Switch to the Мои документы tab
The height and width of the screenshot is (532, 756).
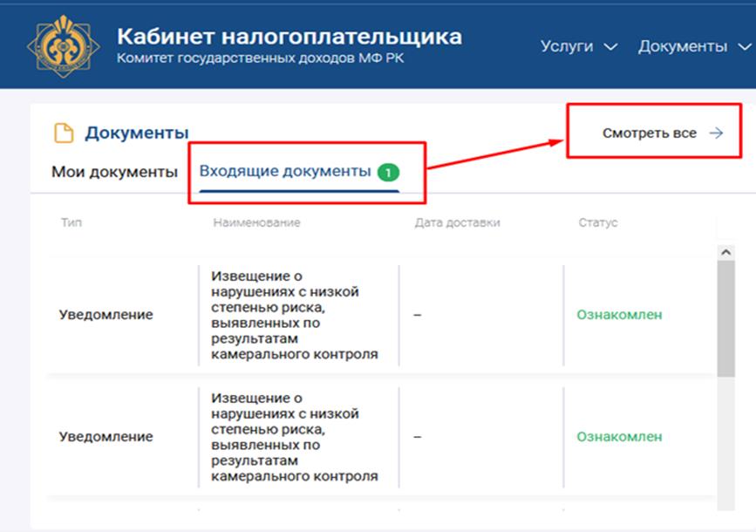click(x=114, y=172)
